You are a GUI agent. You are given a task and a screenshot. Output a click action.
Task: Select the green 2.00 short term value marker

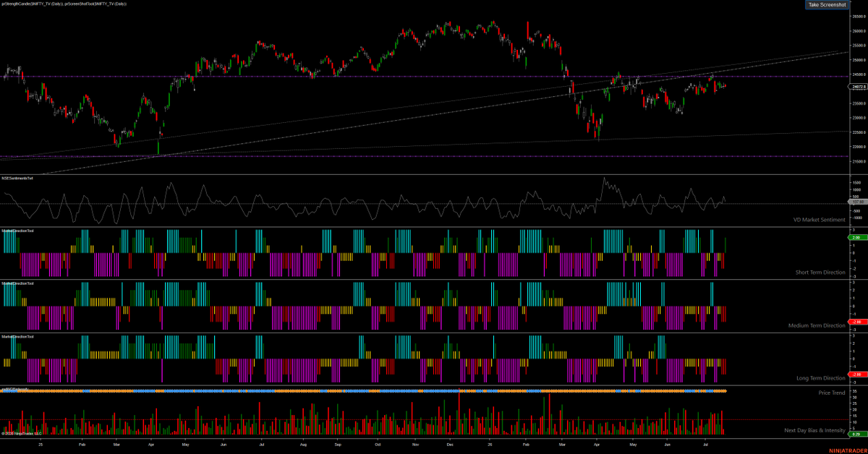click(x=857, y=237)
